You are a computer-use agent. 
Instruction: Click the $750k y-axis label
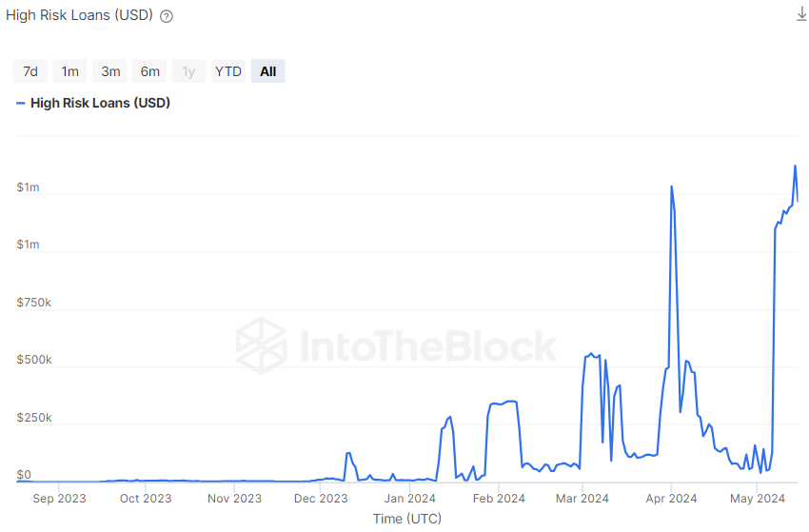[33, 303]
